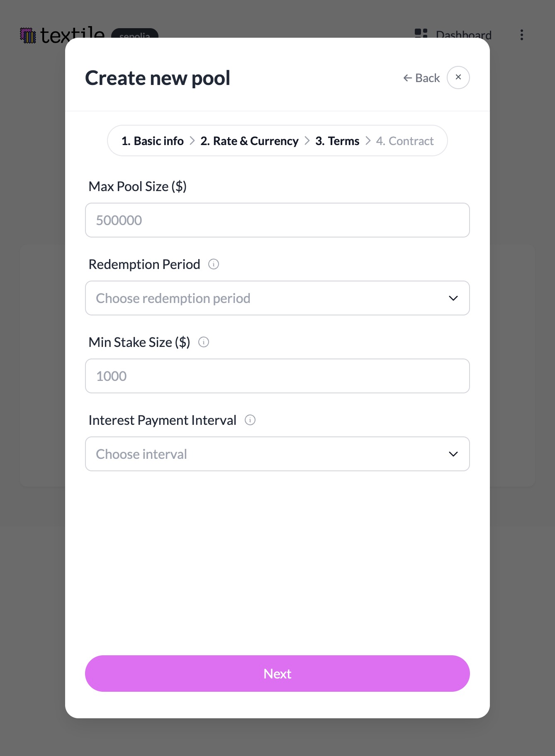Open the three-dot more options menu
This screenshot has width=555, height=756.
521,35
